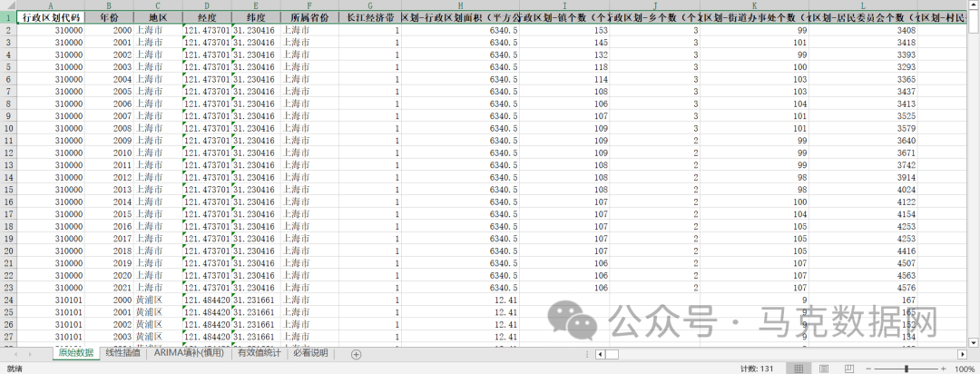980x374 pixels.
Task: Click horizontal scrollbar left arrow
Action: point(600,355)
